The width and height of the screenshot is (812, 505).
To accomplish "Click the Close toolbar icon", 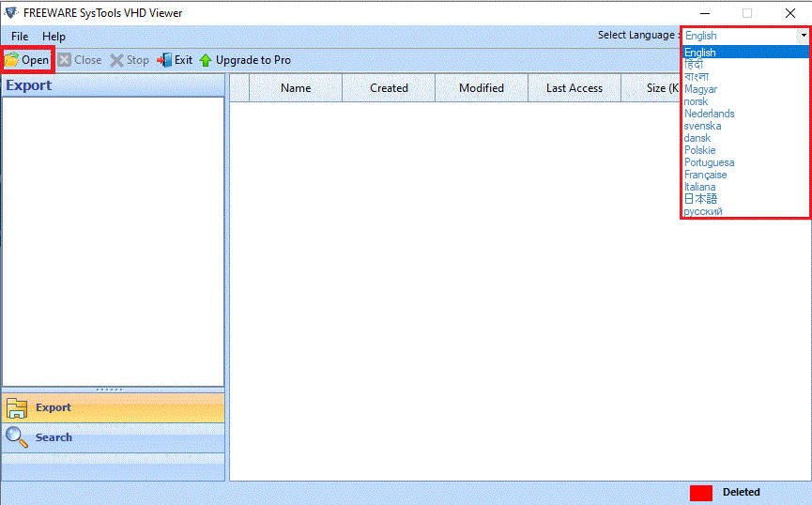I will point(65,60).
